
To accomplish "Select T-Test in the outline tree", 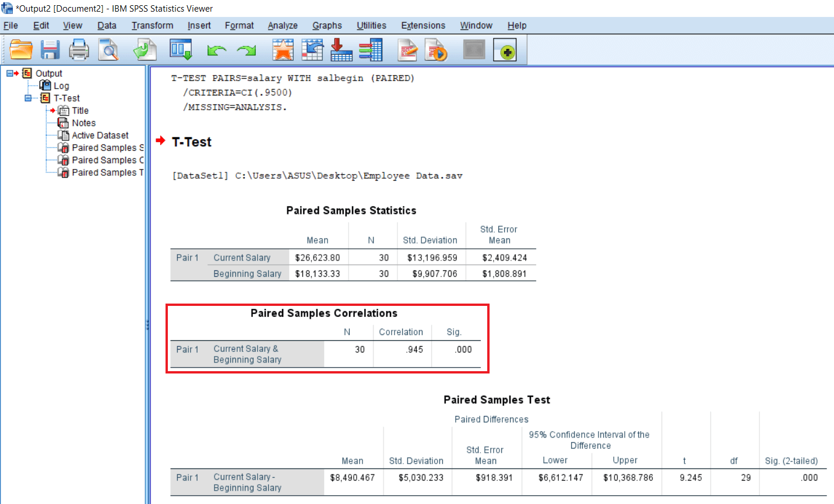I will pyautogui.click(x=66, y=98).
